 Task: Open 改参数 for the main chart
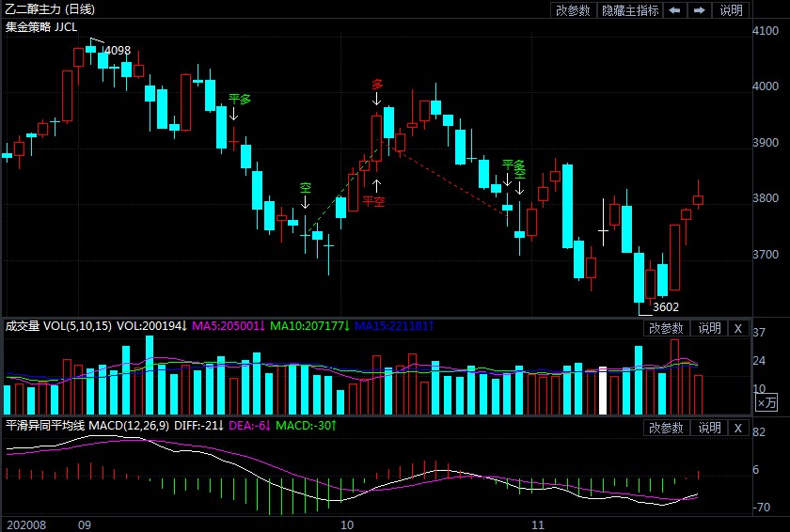click(x=573, y=10)
